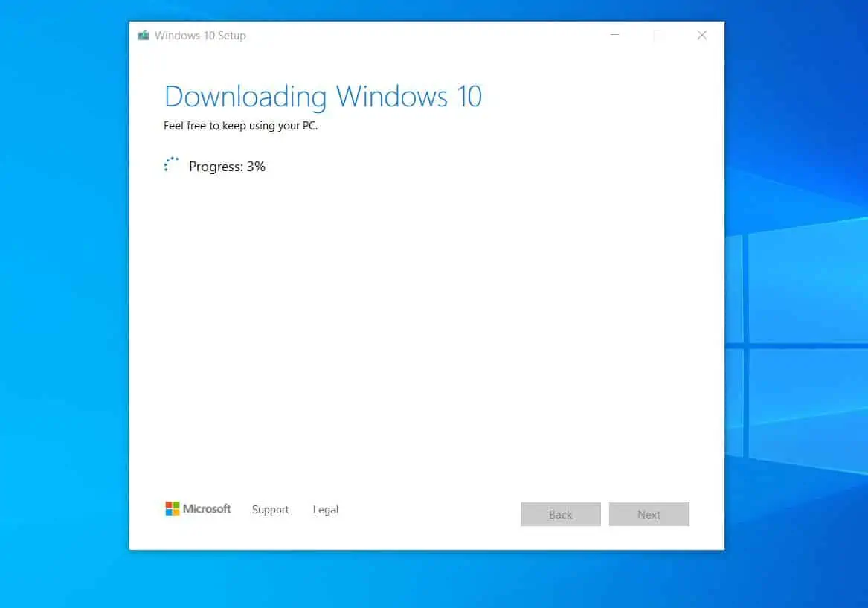Open the Support link
The height and width of the screenshot is (608, 868).
point(270,510)
